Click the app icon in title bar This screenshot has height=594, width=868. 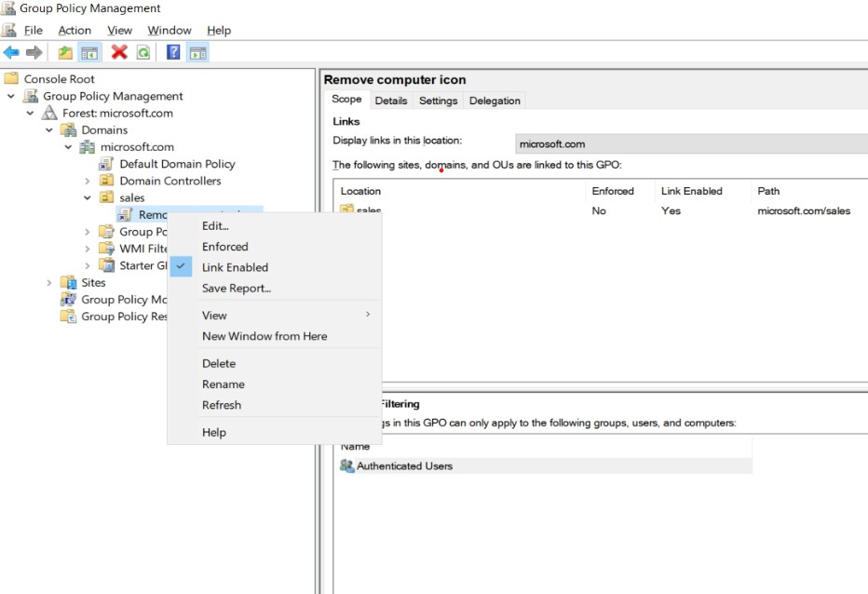coord(8,8)
